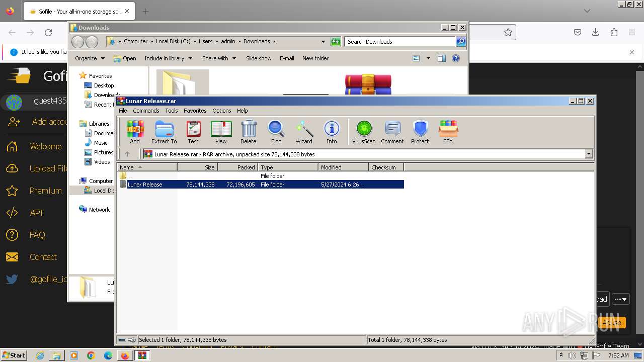Screen dimensions: 644x362
Task: Click the Delete trash icon
Action: [249, 132]
